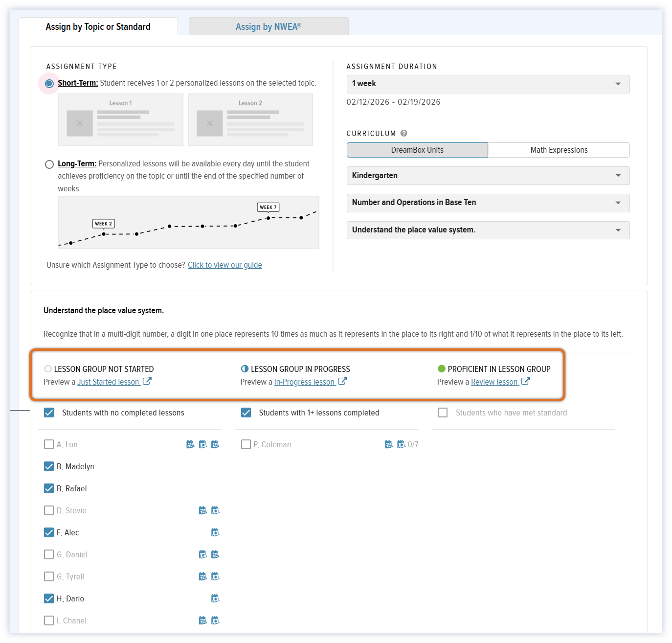
Task: Click the Lesson 2 preview thumbnail
Action: [250, 120]
